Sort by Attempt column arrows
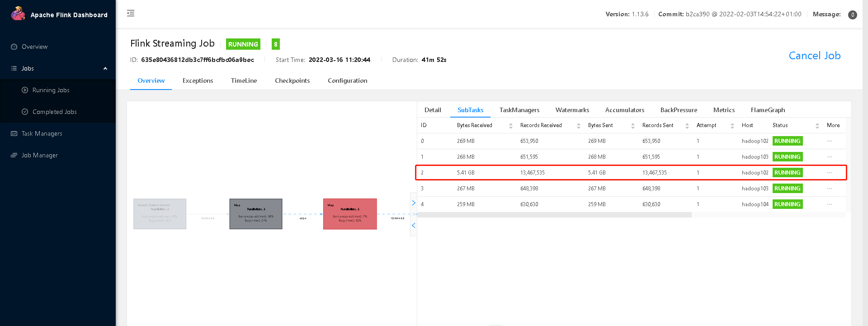The height and width of the screenshot is (326, 868). point(732,126)
